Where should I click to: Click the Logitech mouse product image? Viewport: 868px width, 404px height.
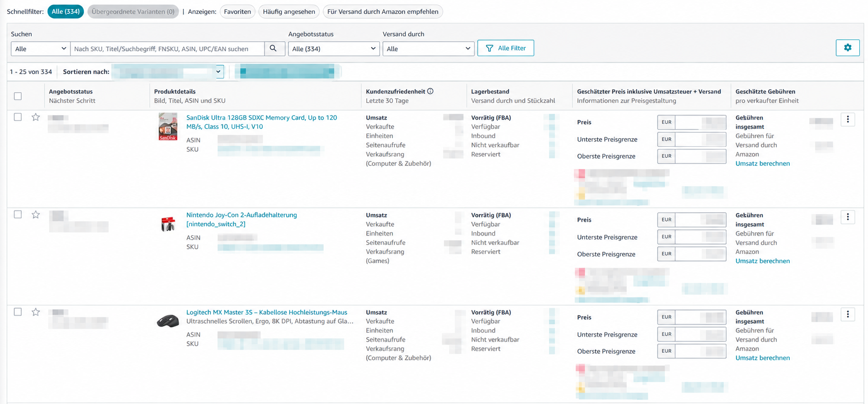(x=168, y=321)
